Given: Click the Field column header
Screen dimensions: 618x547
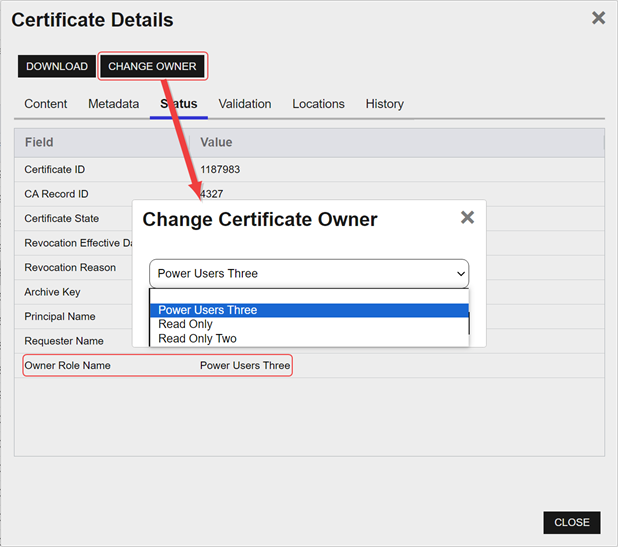Looking at the screenshot, I should coord(40,143).
